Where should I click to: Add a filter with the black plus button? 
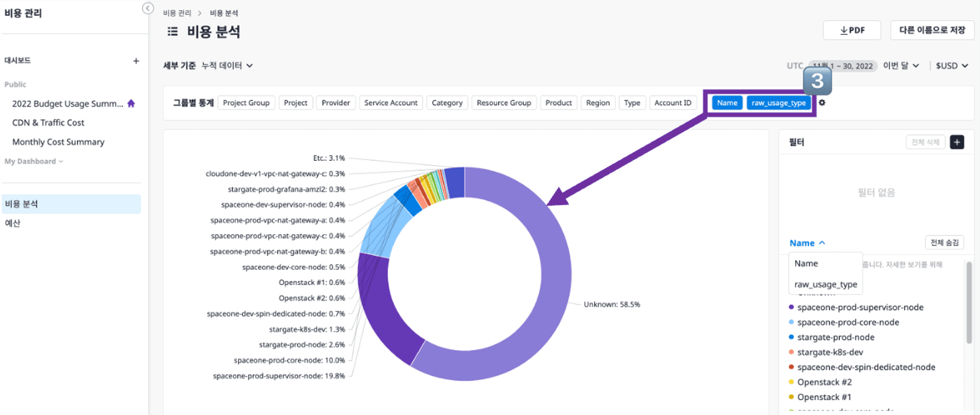957,142
